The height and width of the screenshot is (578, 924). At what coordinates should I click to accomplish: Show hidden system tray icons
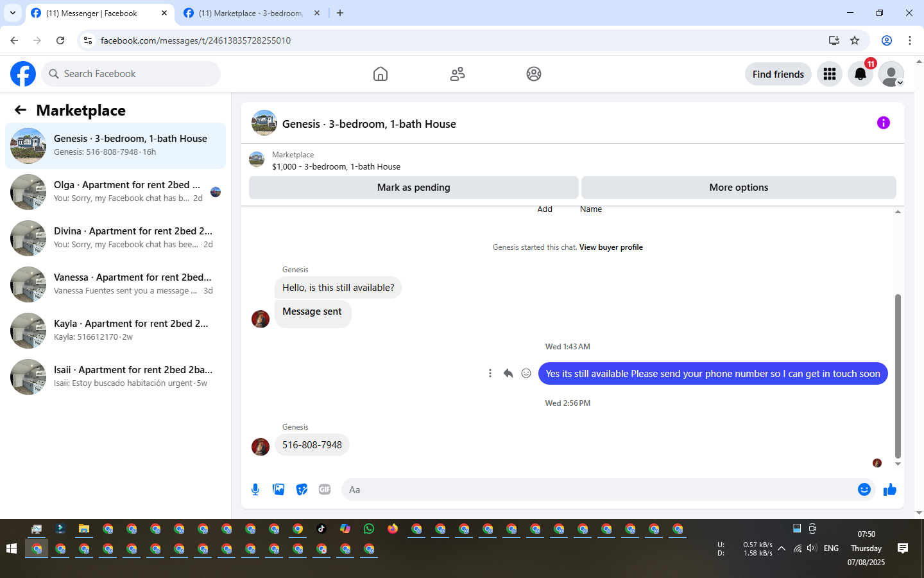point(782,548)
